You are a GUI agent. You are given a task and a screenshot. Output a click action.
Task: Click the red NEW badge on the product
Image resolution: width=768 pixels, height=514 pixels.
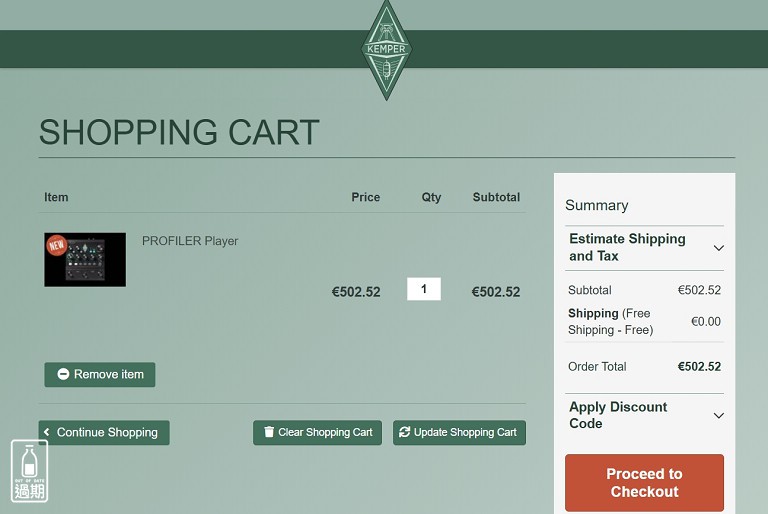coord(57,245)
